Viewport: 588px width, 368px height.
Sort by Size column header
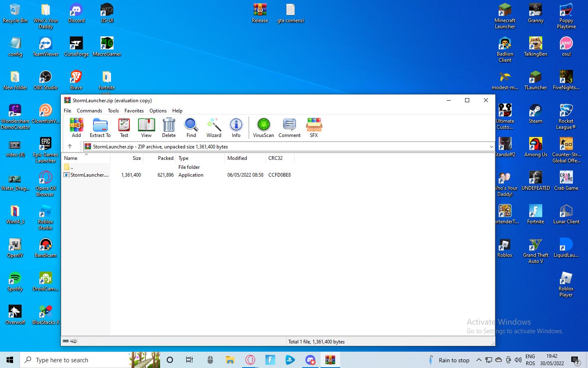click(x=136, y=158)
